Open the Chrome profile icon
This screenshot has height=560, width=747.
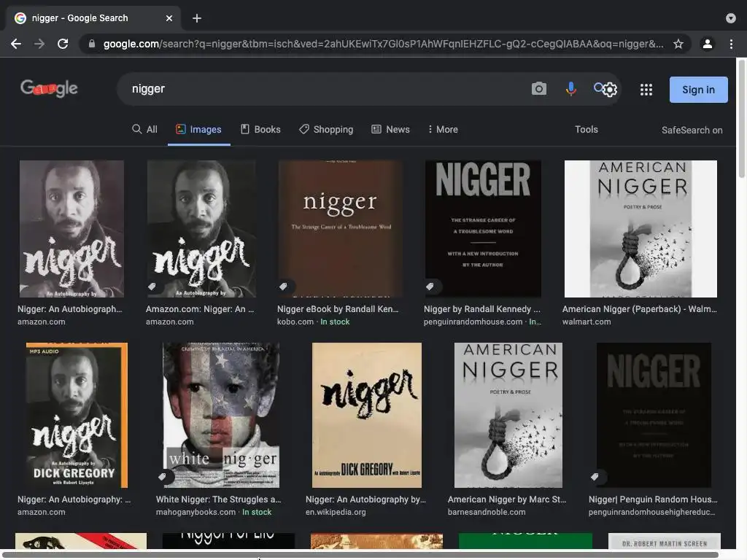coord(708,44)
